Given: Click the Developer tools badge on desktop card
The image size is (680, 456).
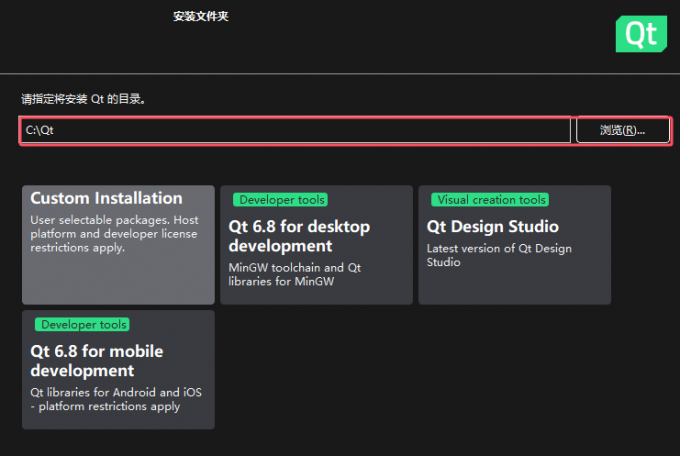Looking at the screenshot, I should [280, 200].
